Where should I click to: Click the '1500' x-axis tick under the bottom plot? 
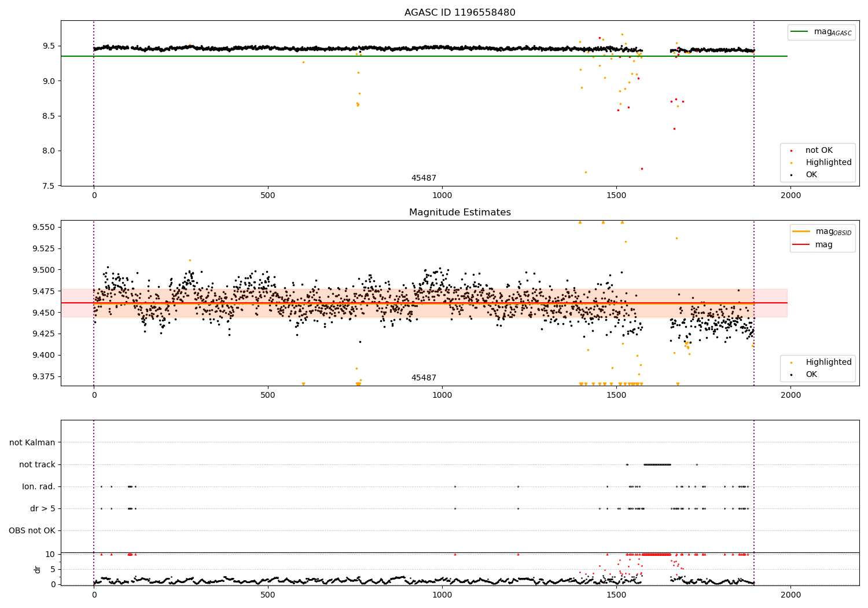pyautogui.click(x=616, y=595)
